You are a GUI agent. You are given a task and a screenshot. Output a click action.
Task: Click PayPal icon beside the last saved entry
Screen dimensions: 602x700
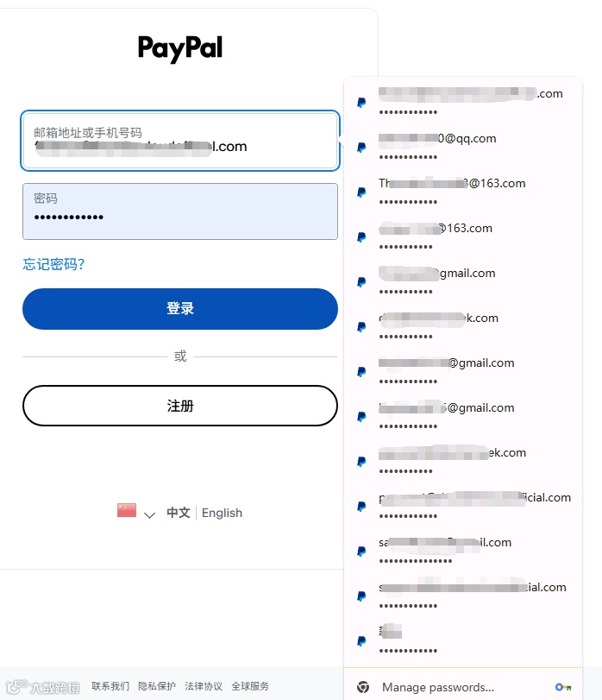point(361,641)
